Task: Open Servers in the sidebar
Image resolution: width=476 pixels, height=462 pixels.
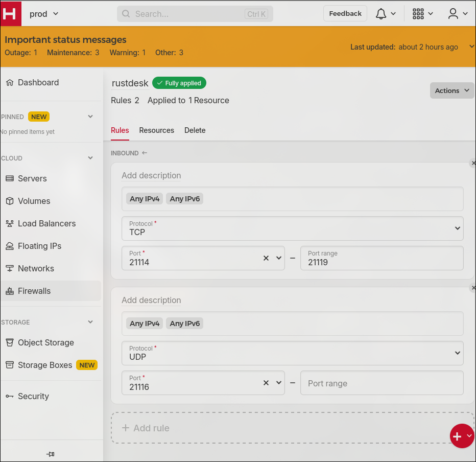Action: tap(32, 178)
